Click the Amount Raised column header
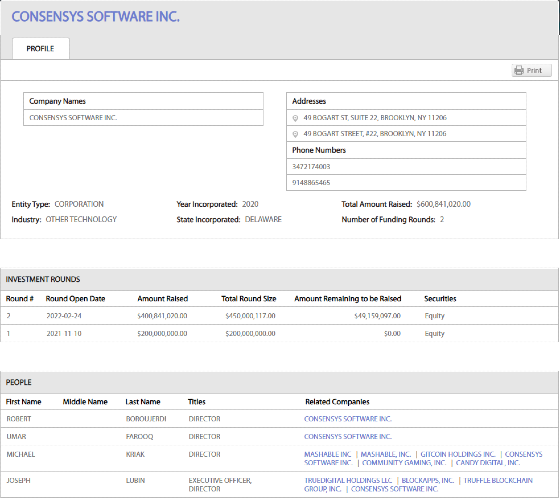The height and width of the screenshot is (500, 560). point(162,299)
